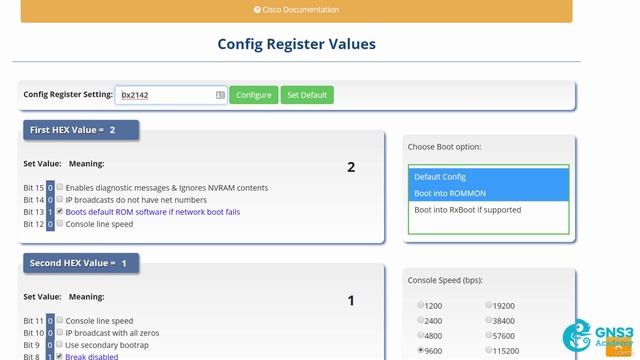Click the autofill icon inside register field
640x360 pixels.
(x=220, y=95)
